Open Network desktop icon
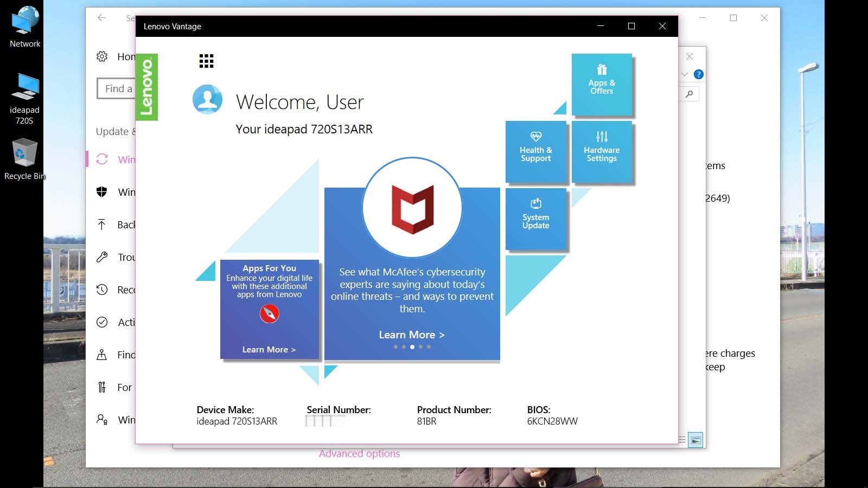Viewport: 868px width, 488px height. 25,27
